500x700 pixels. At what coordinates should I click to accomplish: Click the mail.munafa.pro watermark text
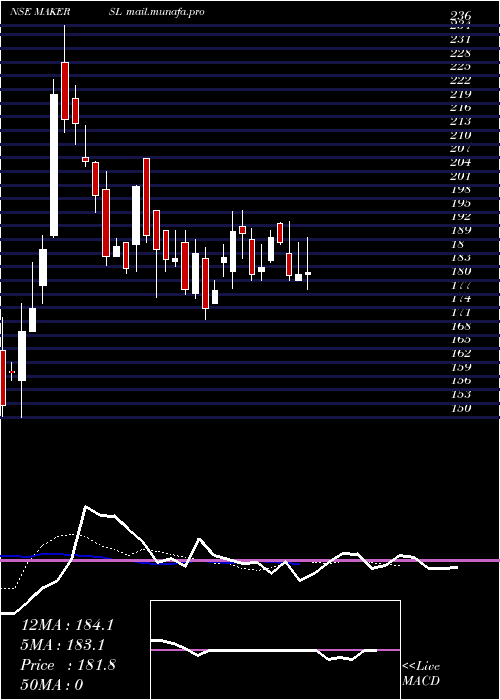165,12
